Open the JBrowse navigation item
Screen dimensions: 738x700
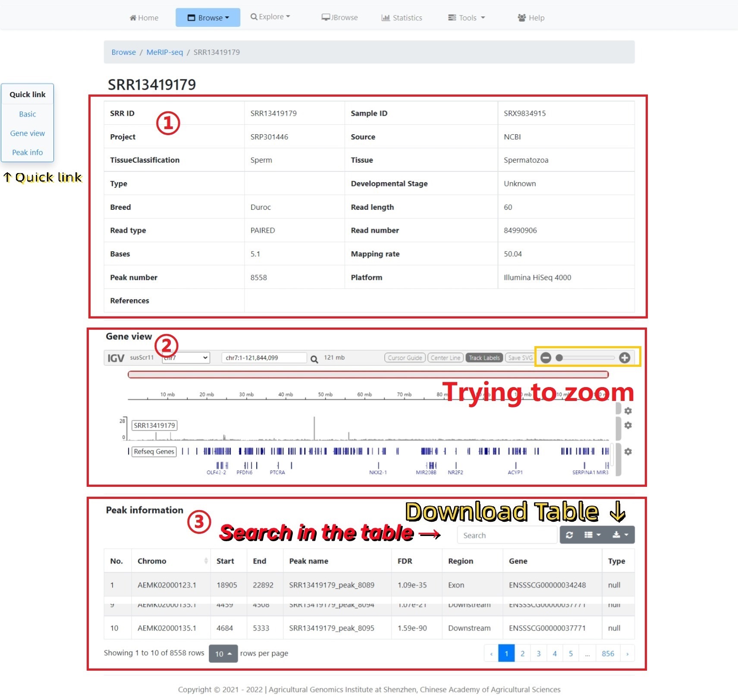(x=339, y=18)
